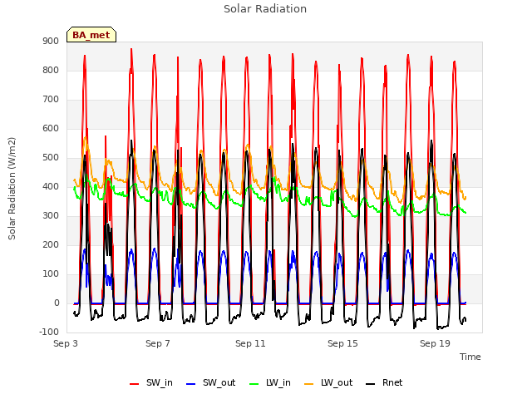Screen dimensions: 532x399
Task: Click the 900 y-axis tick label
Action: click(x=51, y=41)
